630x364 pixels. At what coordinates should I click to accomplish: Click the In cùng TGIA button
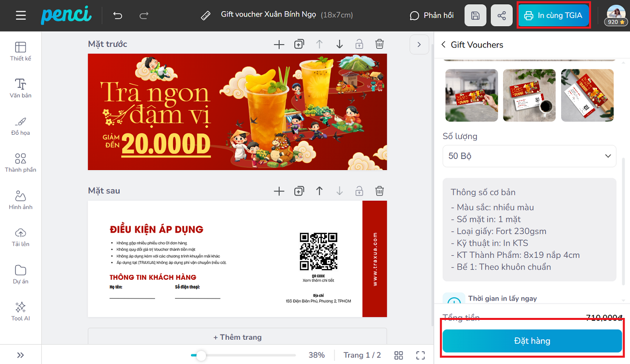pos(553,16)
